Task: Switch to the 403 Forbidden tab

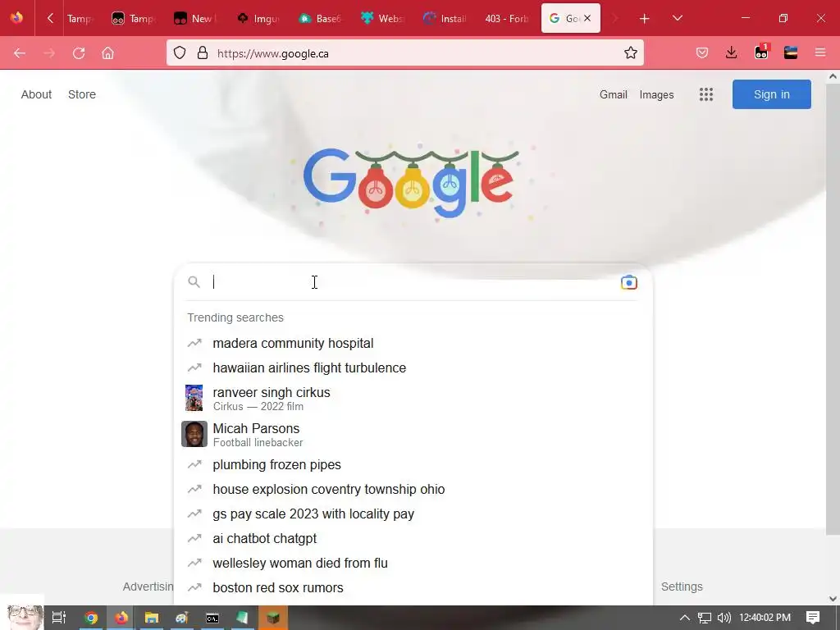Action: pyautogui.click(x=506, y=19)
